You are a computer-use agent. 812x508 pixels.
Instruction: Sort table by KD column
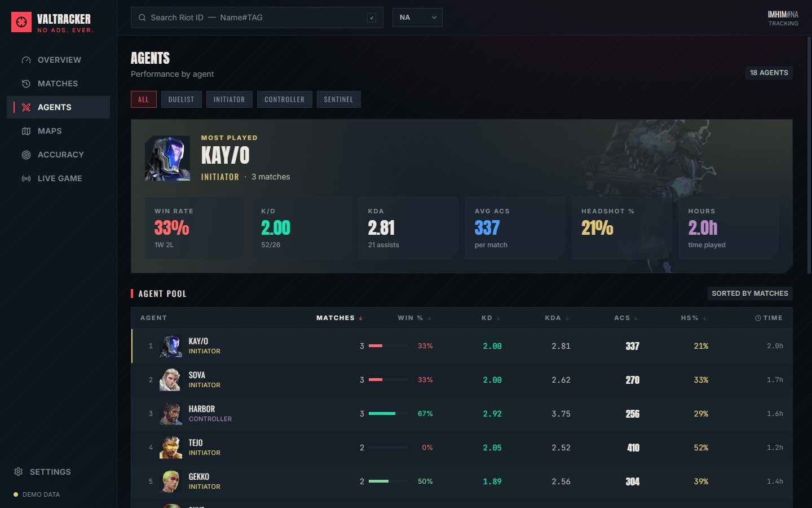click(x=491, y=318)
